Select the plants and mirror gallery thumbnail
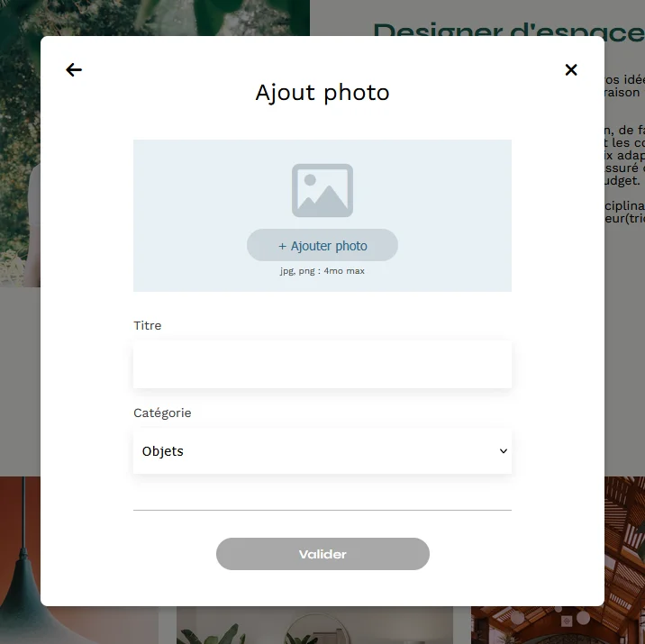 pos(314,625)
